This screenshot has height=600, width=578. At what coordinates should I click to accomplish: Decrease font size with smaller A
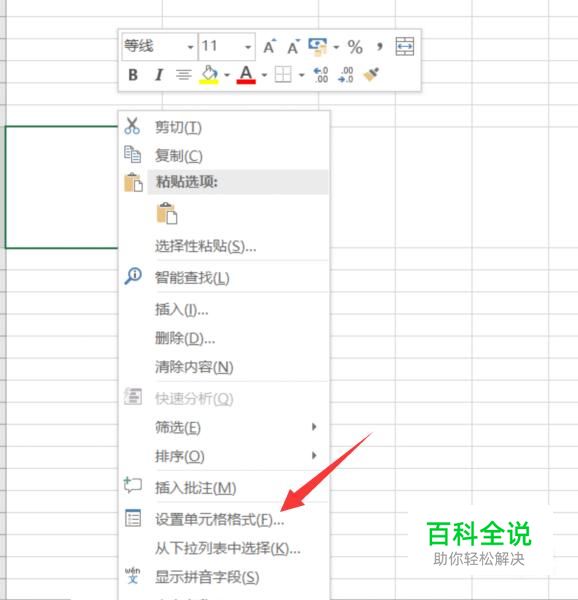coord(293,47)
